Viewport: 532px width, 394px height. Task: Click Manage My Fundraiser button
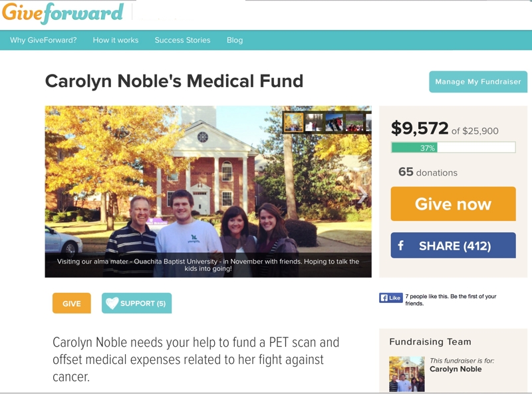(x=478, y=81)
